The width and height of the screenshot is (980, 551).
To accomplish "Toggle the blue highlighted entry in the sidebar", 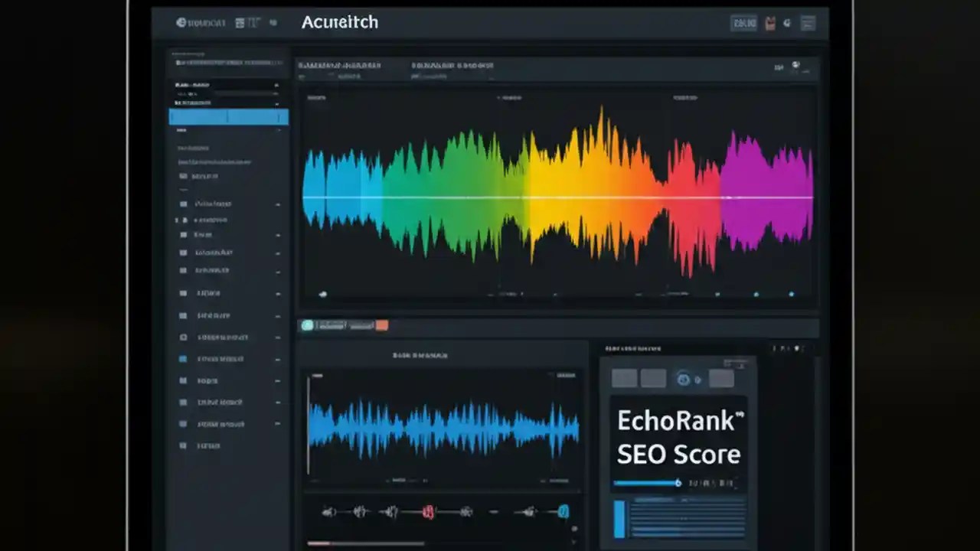I will (x=228, y=116).
